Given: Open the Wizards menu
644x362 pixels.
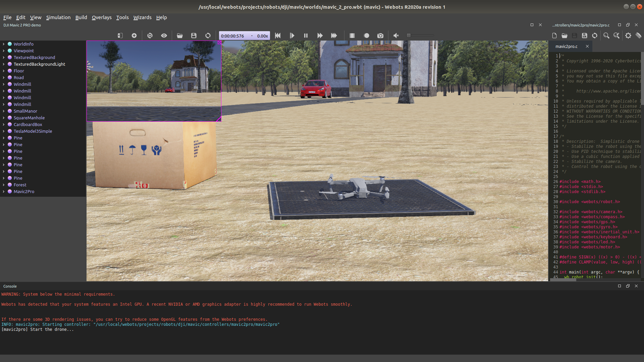Looking at the screenshot, I should coord(142,17).
